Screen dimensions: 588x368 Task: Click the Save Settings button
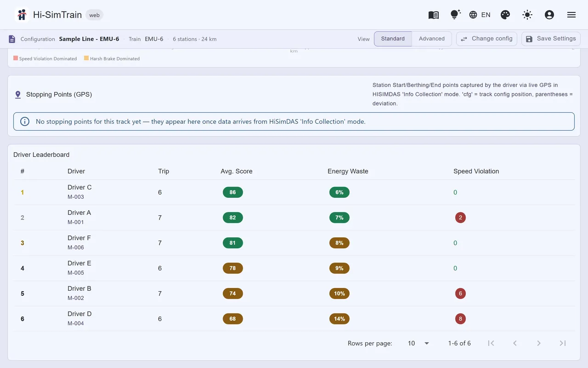click(x=551, y=39)
